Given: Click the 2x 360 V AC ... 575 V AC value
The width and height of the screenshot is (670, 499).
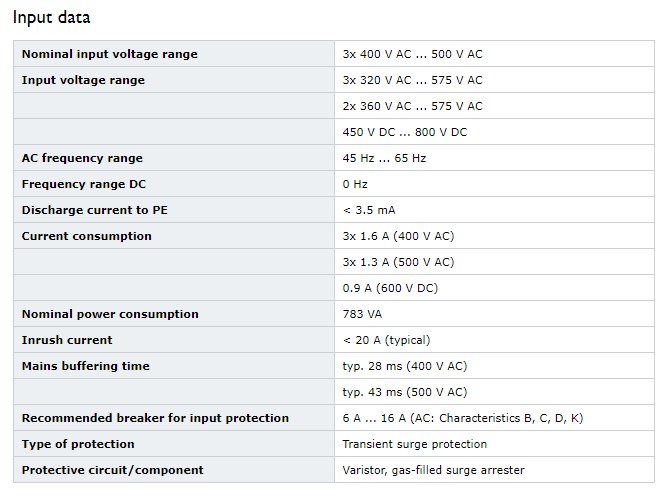Looking at the screenshot, I should pyautogui.click(x=412, y=106).
